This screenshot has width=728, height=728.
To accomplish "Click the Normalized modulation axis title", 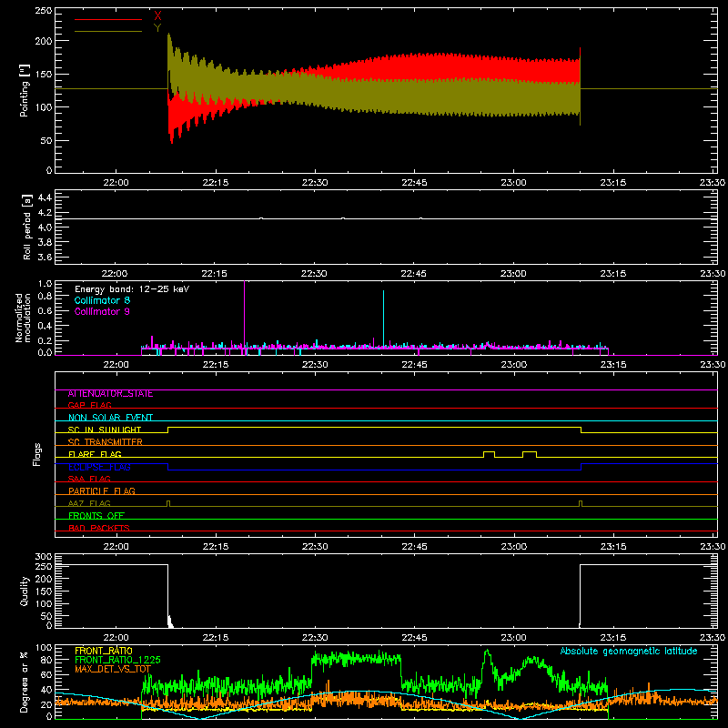I will click(23, 318).
